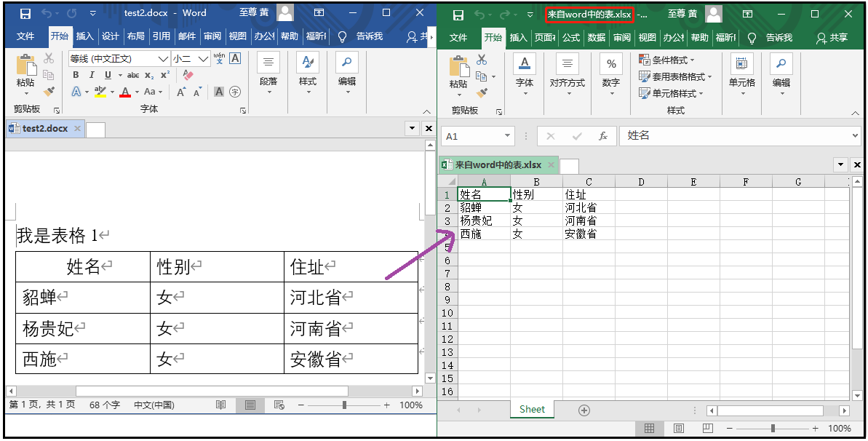868x441 pixels.
Task: Select Excel cell containing 杨贵妃
Action: click(x=484, y=220)
